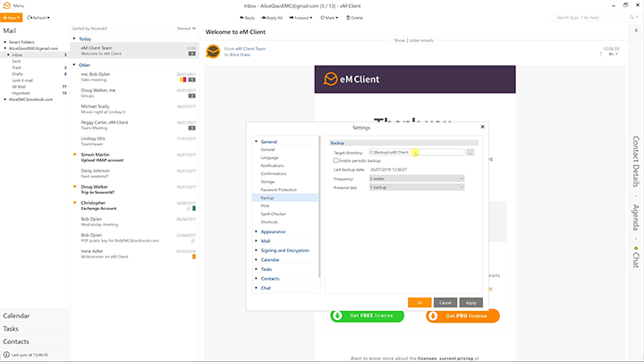Image resolution: width=644 pixels, height=362 pixels.
Task: Collapse the Today message group
Action: coord(74,38)
